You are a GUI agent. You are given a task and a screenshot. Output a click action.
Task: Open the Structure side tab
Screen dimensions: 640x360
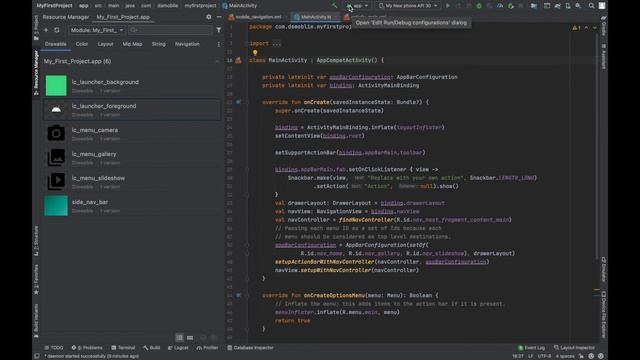36,241
